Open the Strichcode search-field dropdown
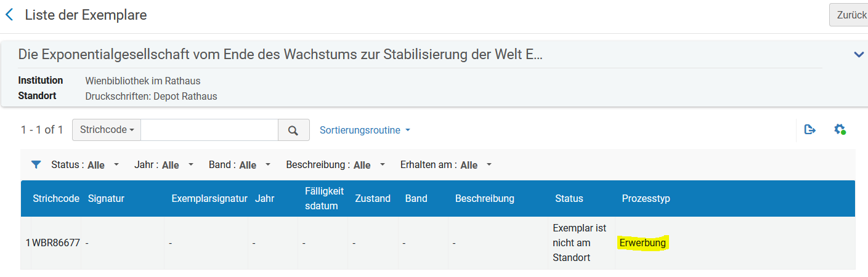The width and height of the screenshot is (868, 277). coord(107,130)
